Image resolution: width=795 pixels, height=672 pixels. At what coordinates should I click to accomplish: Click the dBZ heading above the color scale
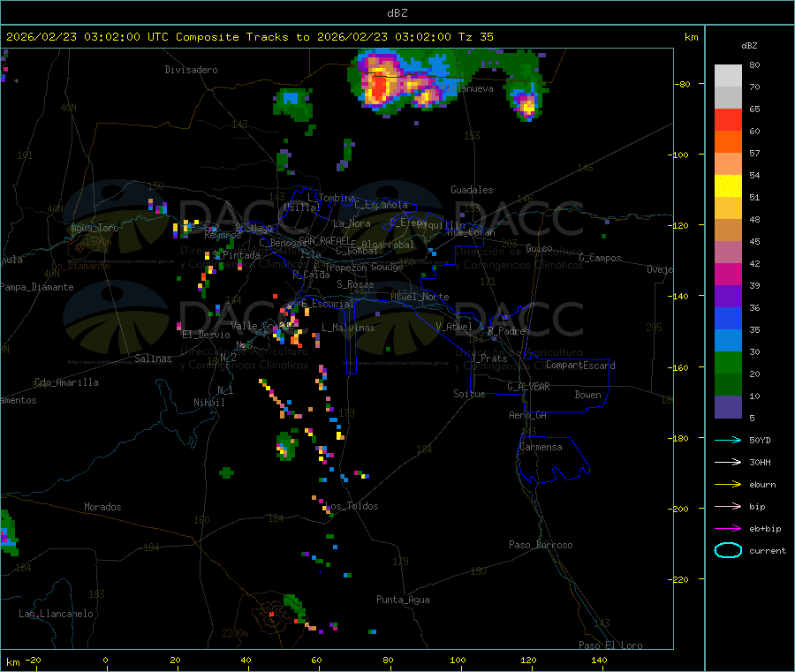(749, 46)
